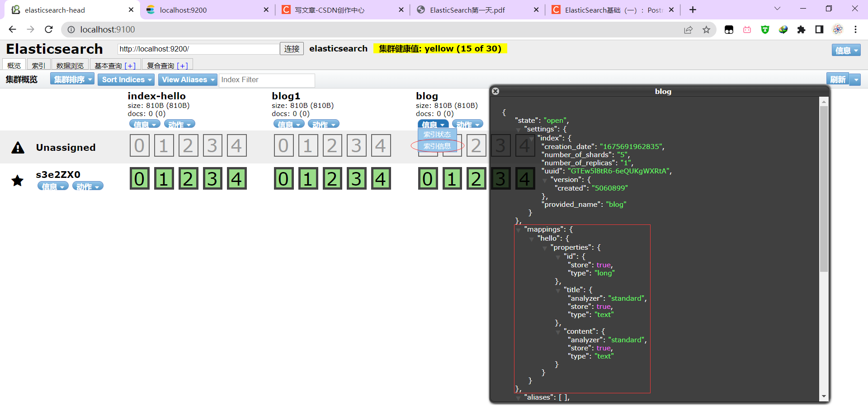
Task: Open the 概览 overview tab
Action: (x=14, y=65)
